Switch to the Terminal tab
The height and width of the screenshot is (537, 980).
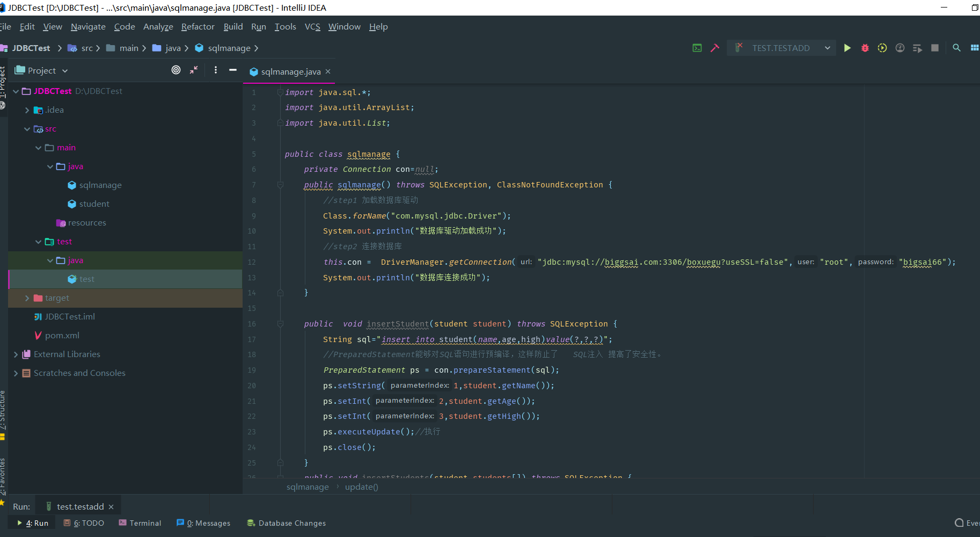click(x=140, y=523)
